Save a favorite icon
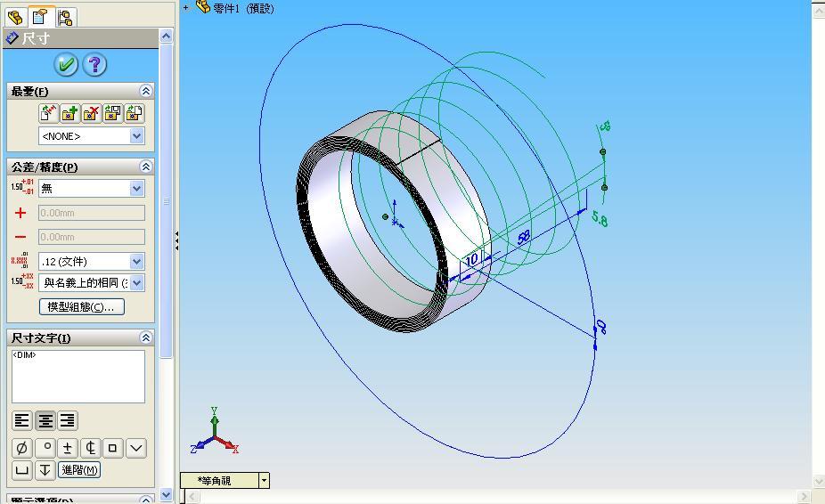The width and height of the screenshot is (825, 504). (112, 113)
